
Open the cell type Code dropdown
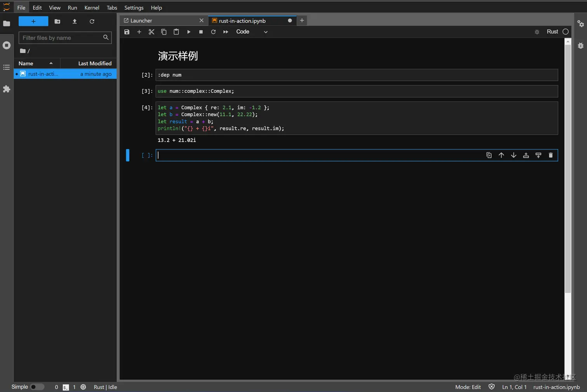[252, 32]
